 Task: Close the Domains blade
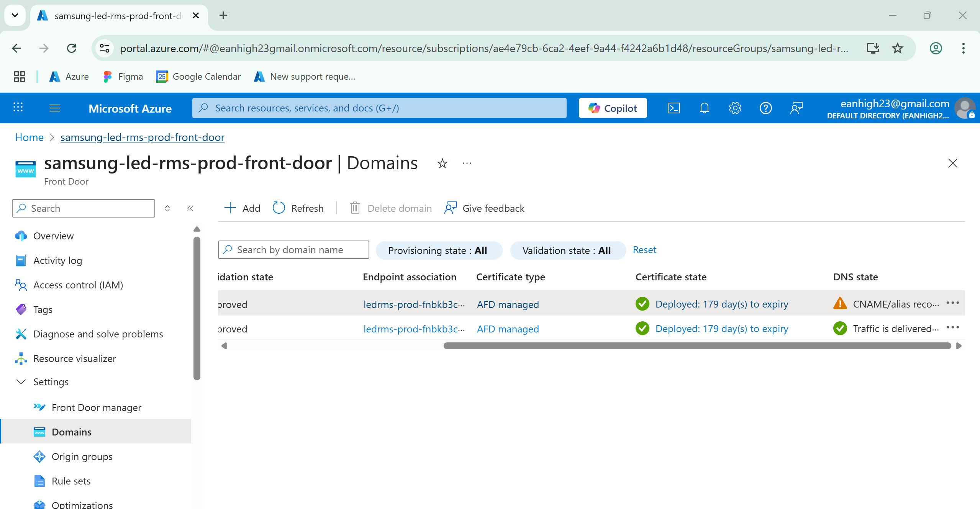952,163
